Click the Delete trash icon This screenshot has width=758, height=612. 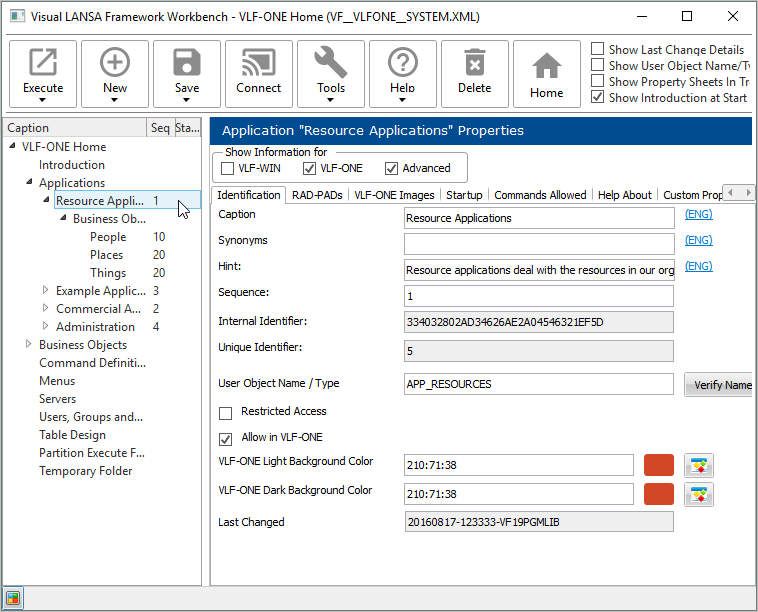pyautogui.click(x=475, y=64)
